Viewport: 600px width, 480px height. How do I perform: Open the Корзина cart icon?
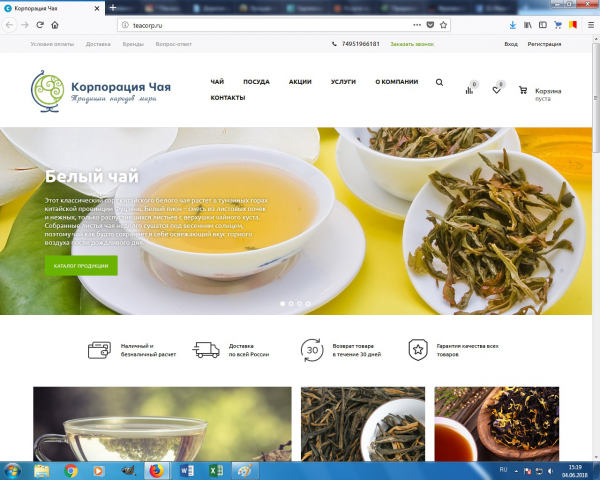[523, 90]
